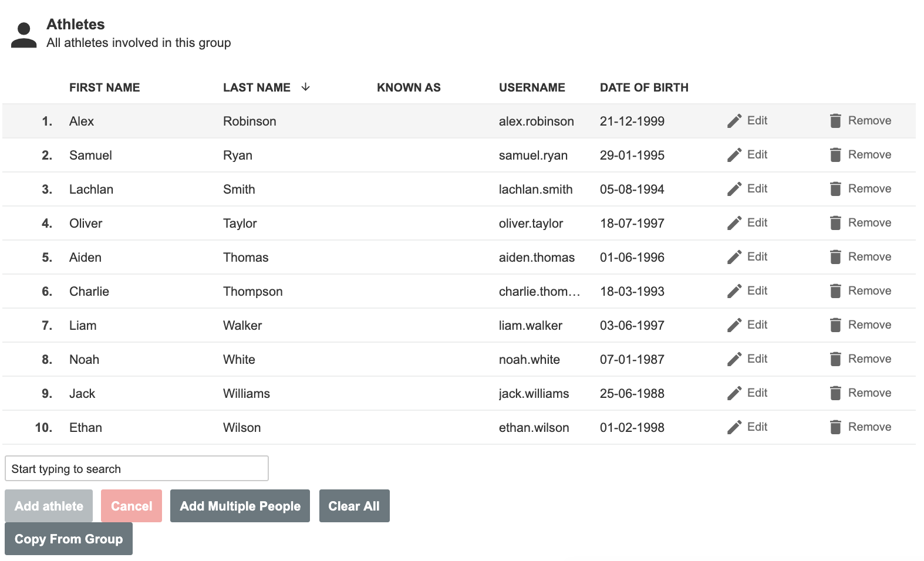Click row number 10.
The height and width of the screenshot is (561, 924).
pos(43,428)
